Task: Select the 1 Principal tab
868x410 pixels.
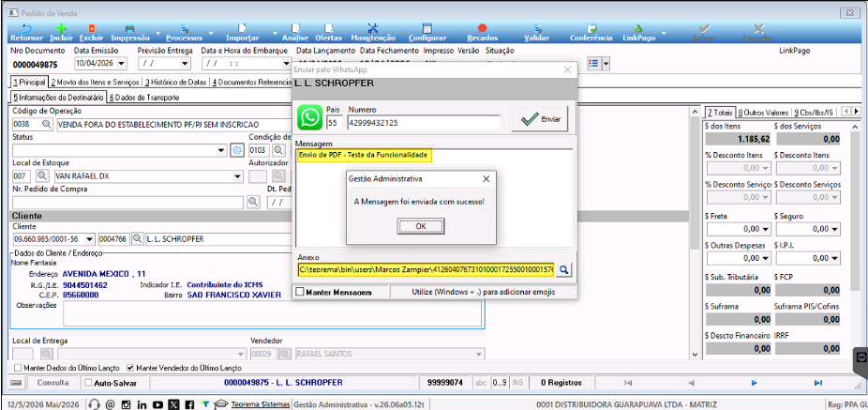Action: coord(29,82)
